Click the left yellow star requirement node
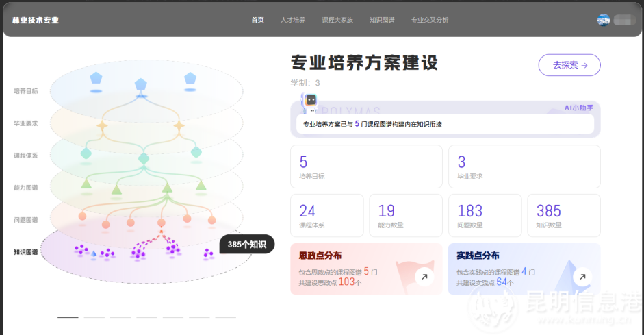The image size is (644, 335). coord(102,126)
